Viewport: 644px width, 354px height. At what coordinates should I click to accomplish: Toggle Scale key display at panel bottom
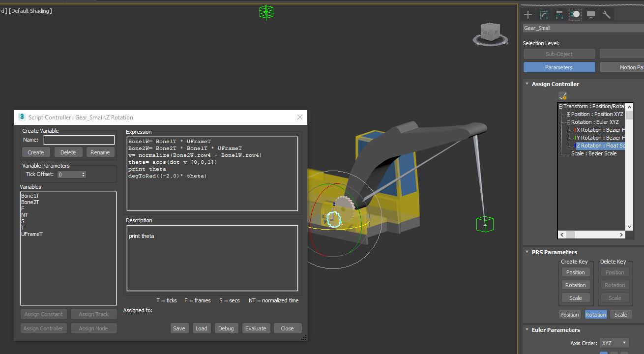coord(621,314)
